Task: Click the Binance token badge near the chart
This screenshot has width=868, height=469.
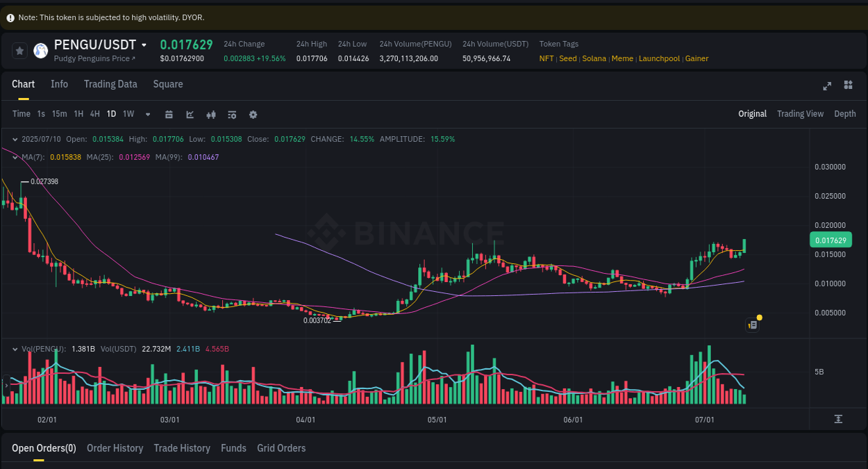Action: 752,324
